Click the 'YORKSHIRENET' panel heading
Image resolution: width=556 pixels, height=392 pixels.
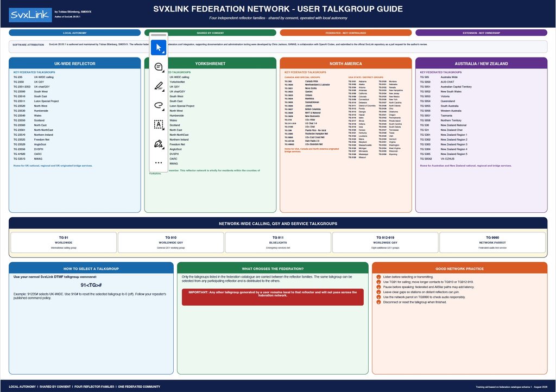pos(210,64)
